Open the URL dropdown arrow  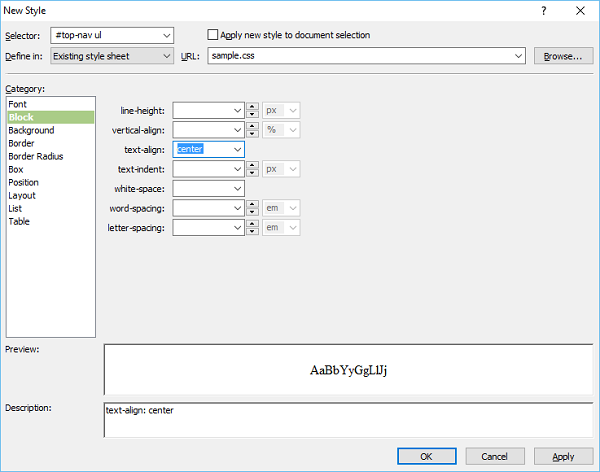[x=518, y=56]
